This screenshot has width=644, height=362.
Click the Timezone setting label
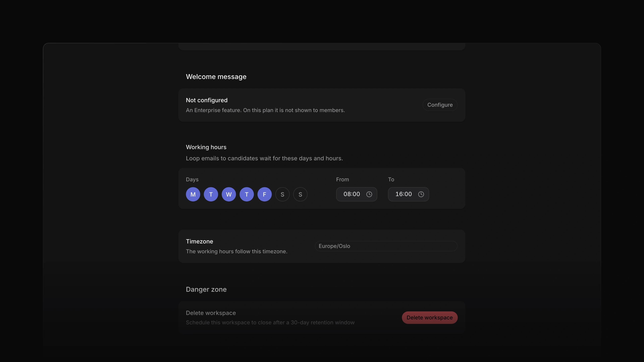(200, 241)
